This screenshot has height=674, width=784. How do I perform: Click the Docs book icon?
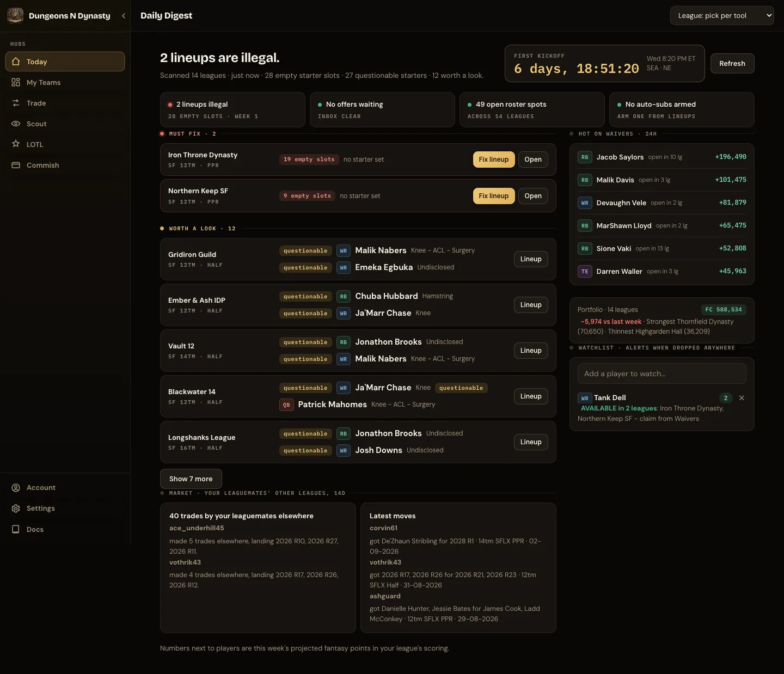click(x=16, y=529)
